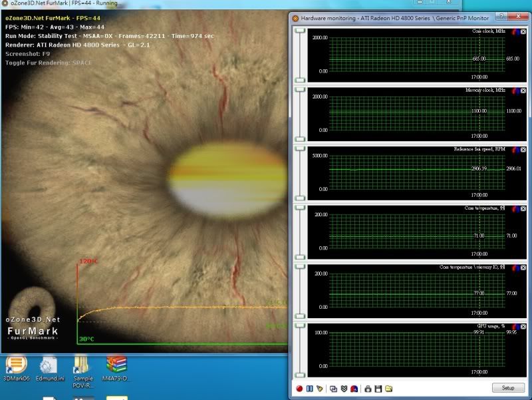Click the 'Memory clock, MHz' graph label
Screen dimensions: 532x400
point(485,90)
